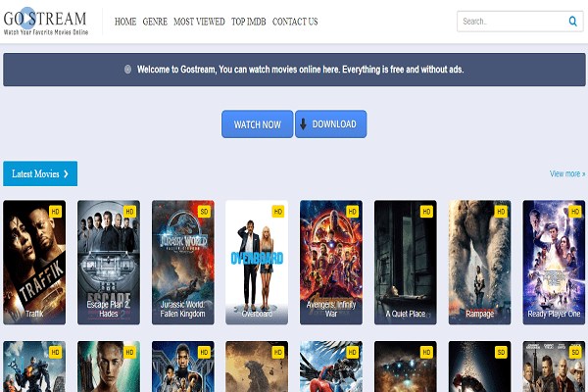Open Ready Player One poster
Viewport: 588px width, 392px height.
coord(554,263)
